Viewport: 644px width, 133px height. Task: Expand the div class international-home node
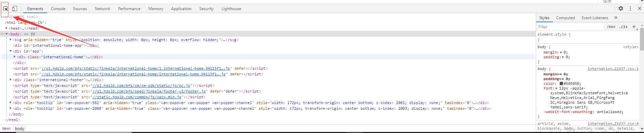point(14,57)
